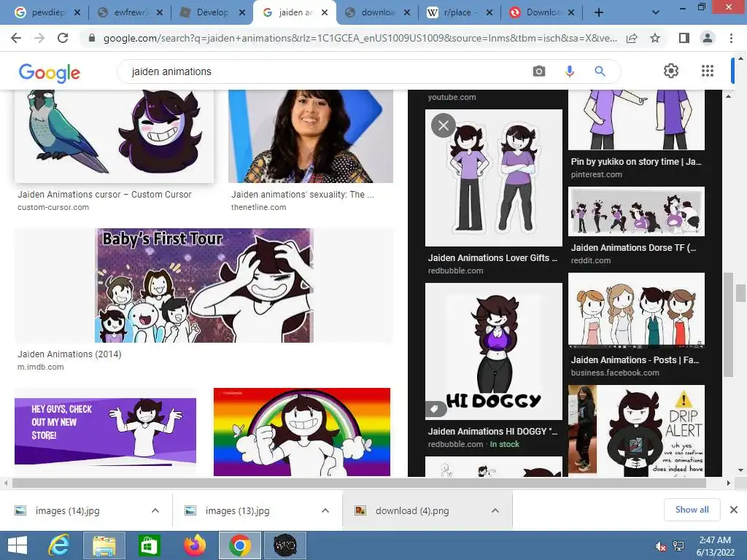Expand options for download (4).png

495,510
